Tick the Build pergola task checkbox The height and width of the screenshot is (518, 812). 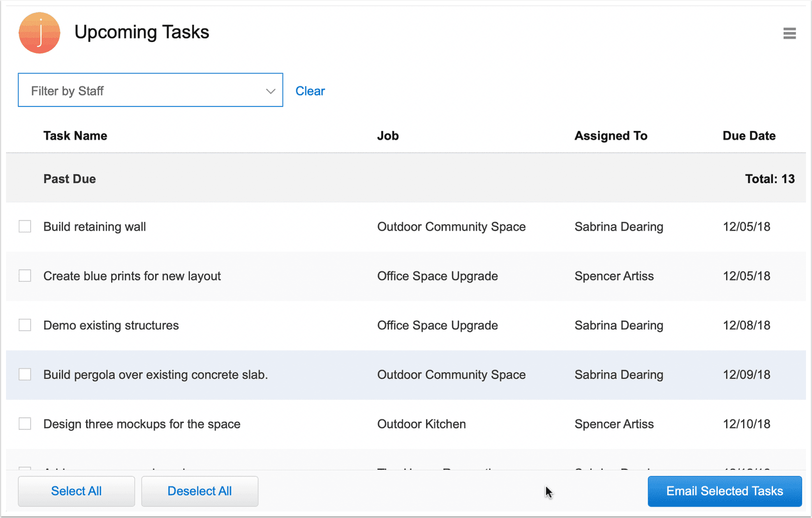(x=24, y=374)
